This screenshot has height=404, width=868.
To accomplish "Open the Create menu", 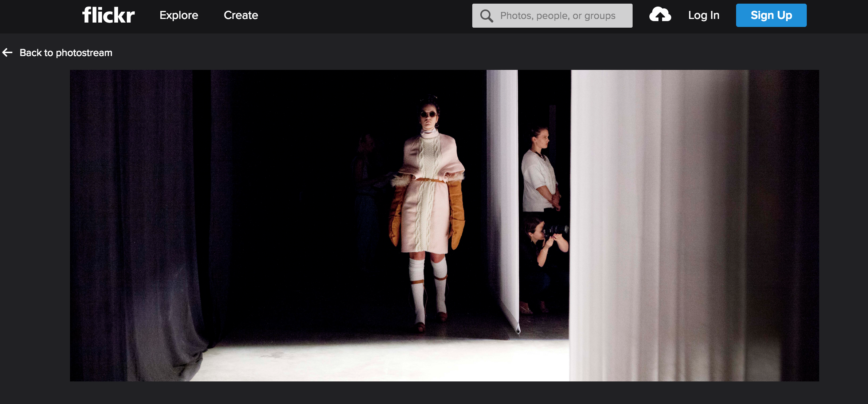I will (241, 15).
